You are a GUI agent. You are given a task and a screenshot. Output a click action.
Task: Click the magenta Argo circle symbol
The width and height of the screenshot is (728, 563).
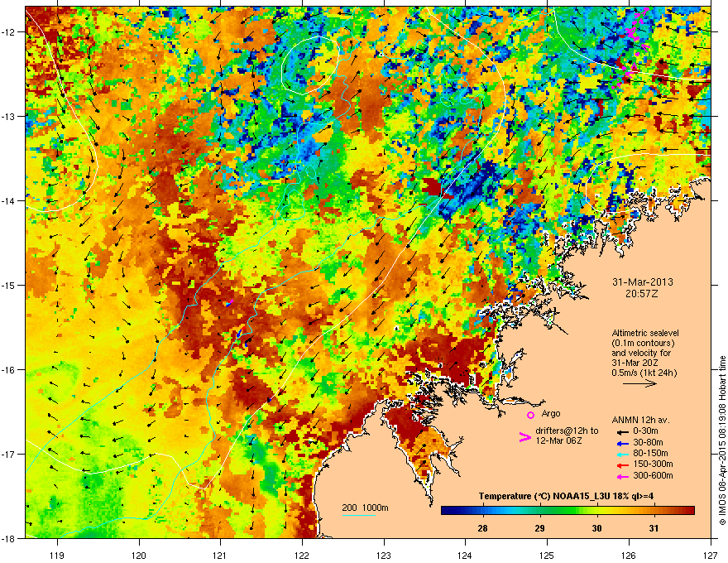point(530,415)
